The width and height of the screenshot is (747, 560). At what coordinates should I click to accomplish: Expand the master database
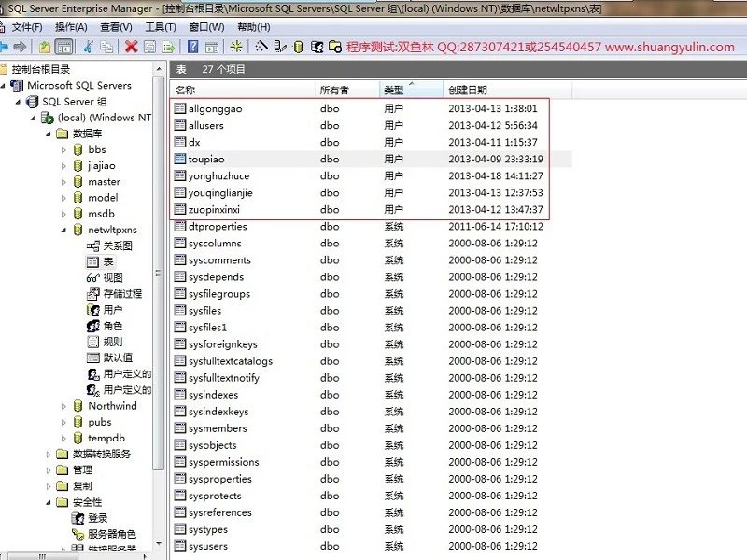point(63,182)
